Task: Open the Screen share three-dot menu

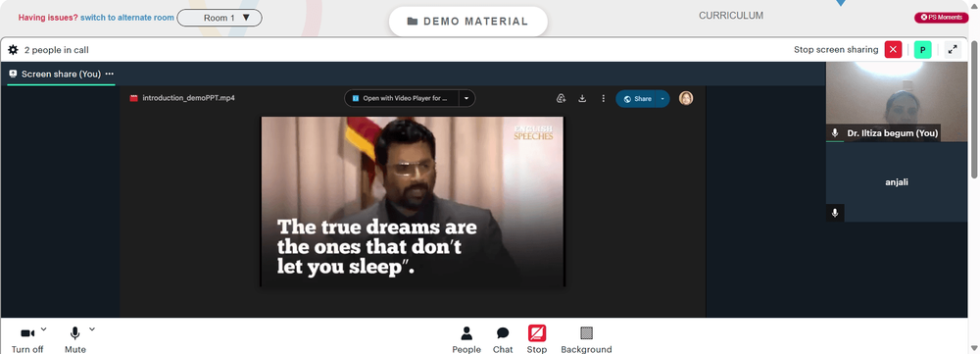Action: pos(110,74)
